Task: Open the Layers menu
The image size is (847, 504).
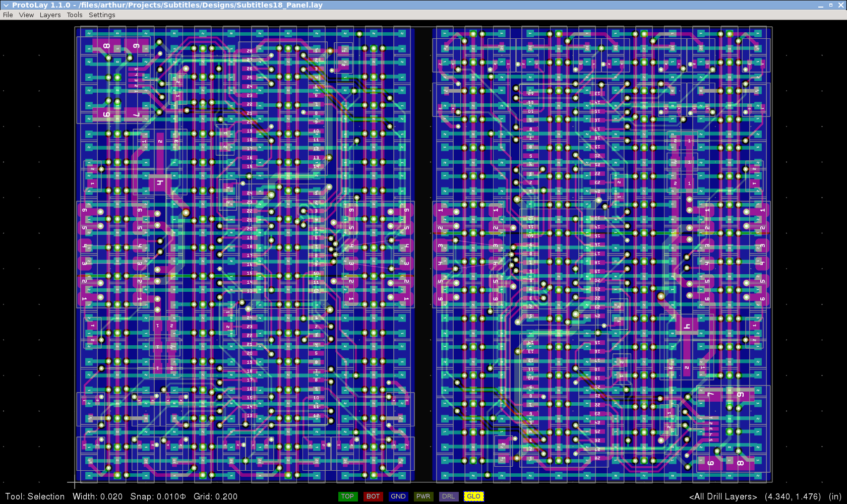Action: pyautogui.click(x=50, y=15)
